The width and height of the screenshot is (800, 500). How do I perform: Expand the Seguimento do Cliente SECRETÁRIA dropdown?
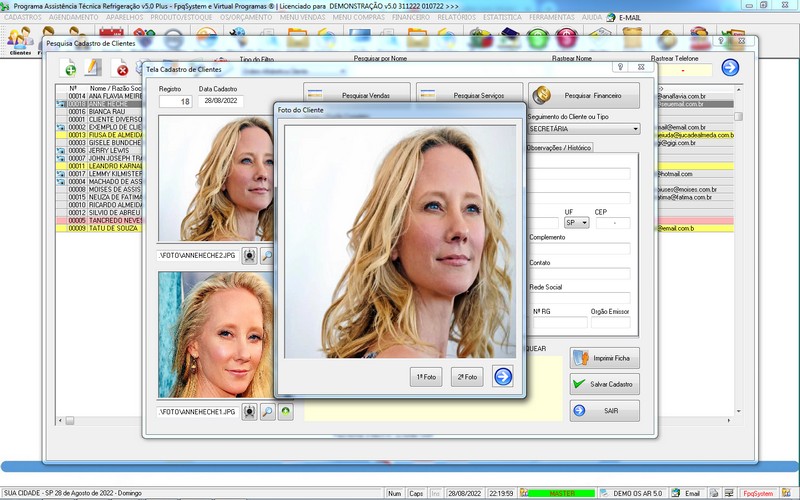coord(635,129)
